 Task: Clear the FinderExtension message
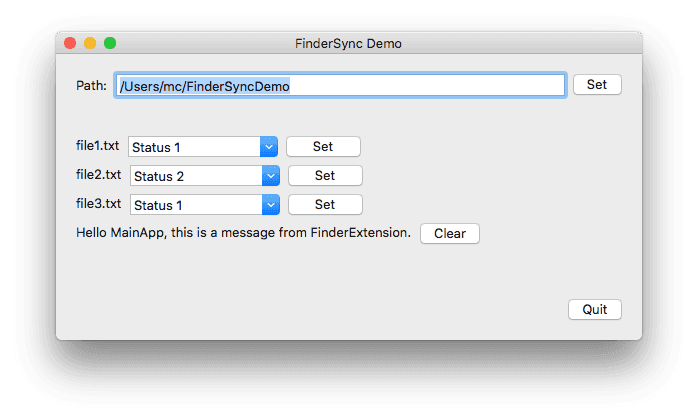tap(449, 234)
